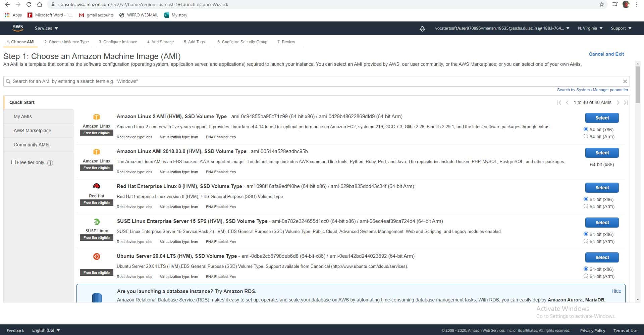Click the SUSE Linux chameleon icon

tap(97, 222)
